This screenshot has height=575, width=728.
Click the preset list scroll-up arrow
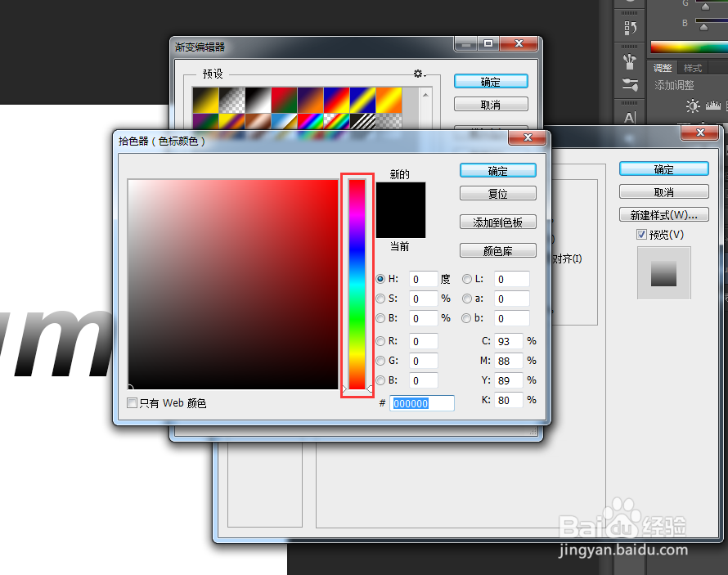click(425, 95)
